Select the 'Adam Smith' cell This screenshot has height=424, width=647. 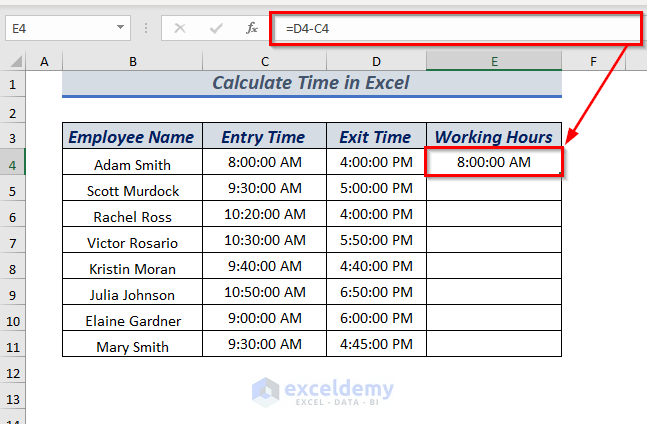click(132, 162)
